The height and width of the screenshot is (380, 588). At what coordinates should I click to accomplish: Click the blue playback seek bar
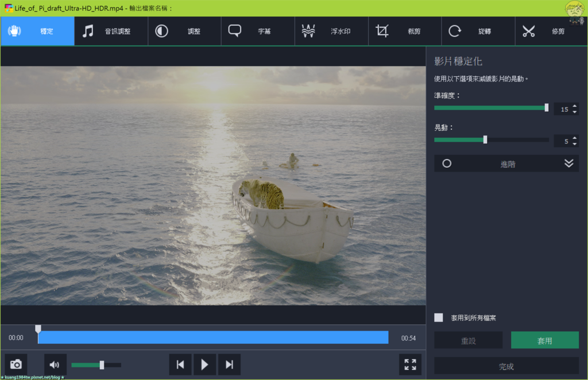pyautogui.click(x=213, y=338)
